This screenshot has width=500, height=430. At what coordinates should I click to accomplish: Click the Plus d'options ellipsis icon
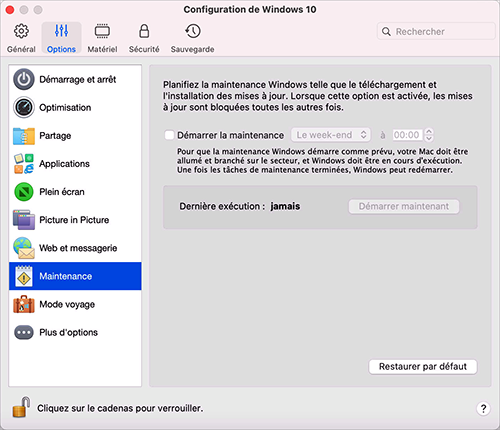coord(24,332)
